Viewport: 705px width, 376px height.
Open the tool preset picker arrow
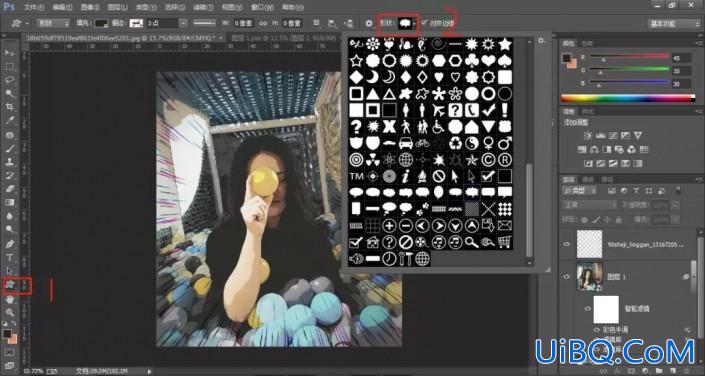(27, 23)
